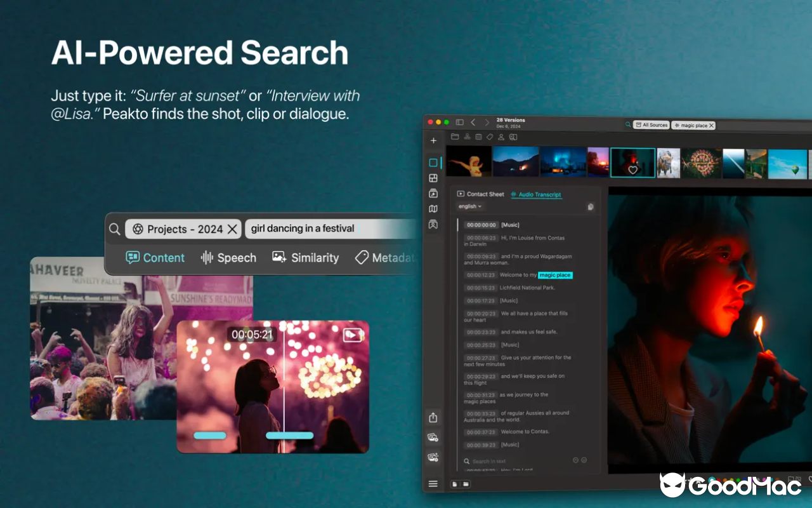Image resolution: width=812 pixels, height=508 pixels.
Task: Select the highlighted magic place transcript entry
Action: [555, 275]
